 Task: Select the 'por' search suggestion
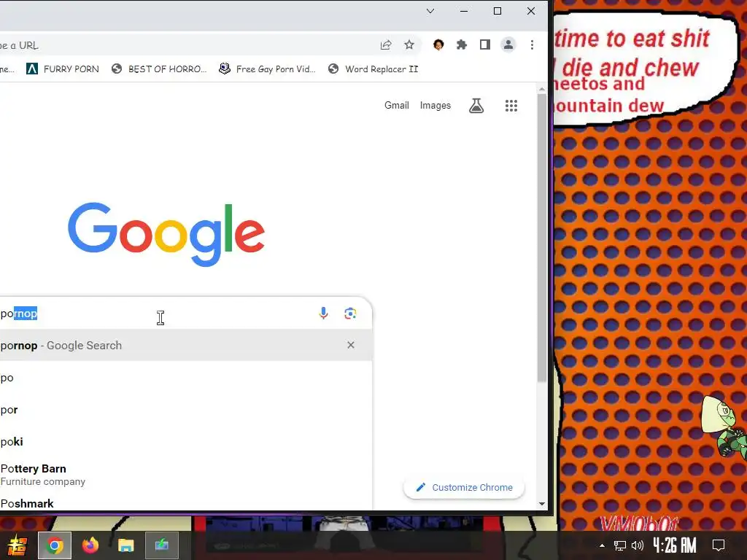[x=186, y=410]
